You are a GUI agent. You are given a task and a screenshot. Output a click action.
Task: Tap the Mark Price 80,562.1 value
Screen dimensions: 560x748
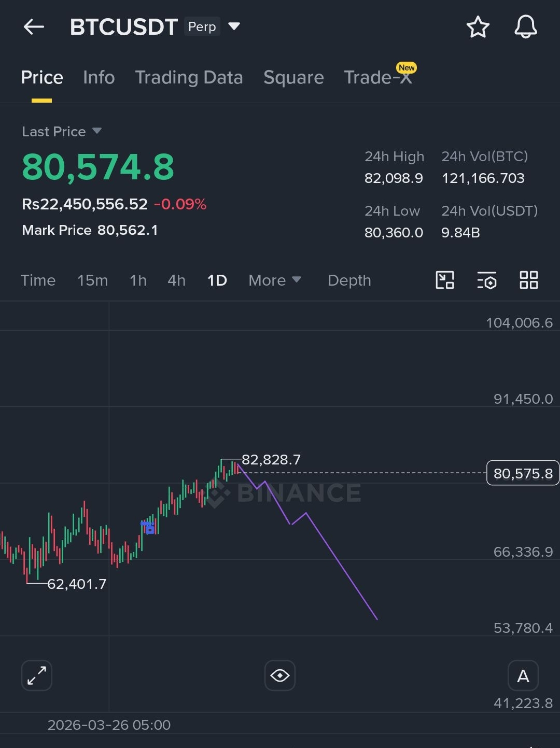(128, 230)
